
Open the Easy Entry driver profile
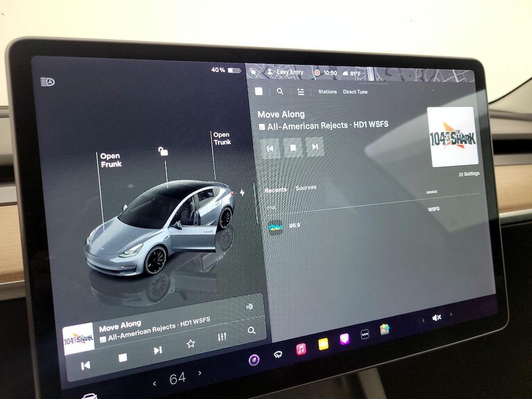tap(286, 72)
